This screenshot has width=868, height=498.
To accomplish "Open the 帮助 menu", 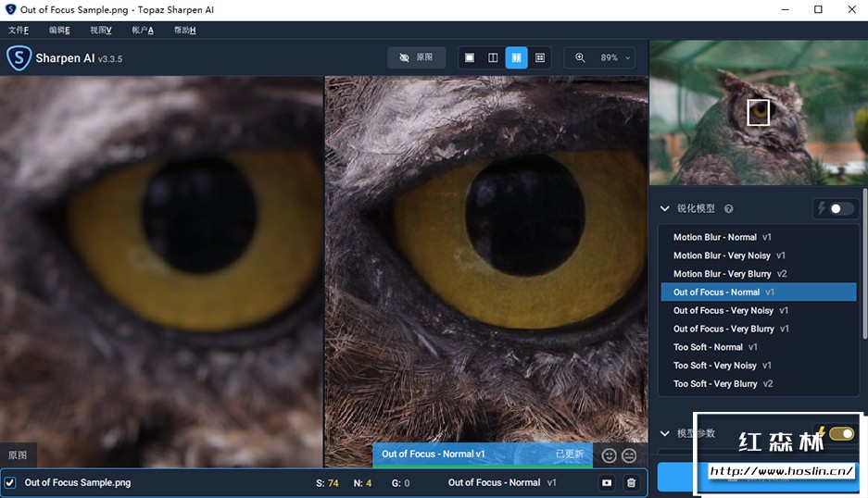I will coord(184,30).
